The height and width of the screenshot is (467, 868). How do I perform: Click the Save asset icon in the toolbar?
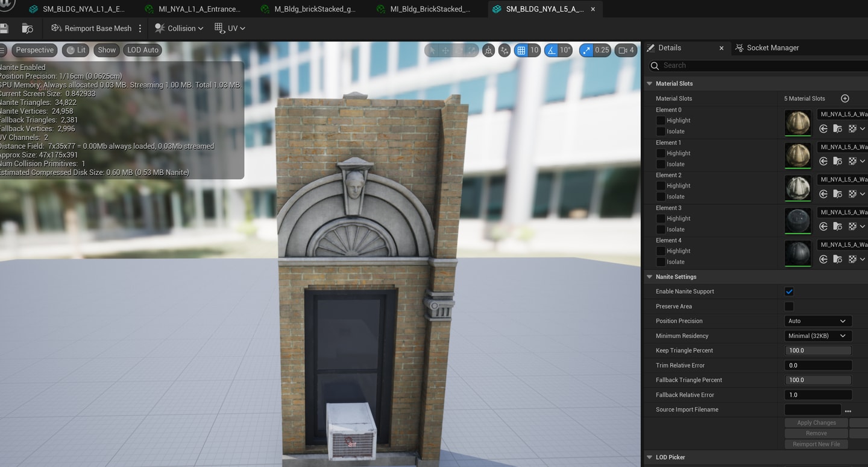pyautogui.click(x=4, y=28)
